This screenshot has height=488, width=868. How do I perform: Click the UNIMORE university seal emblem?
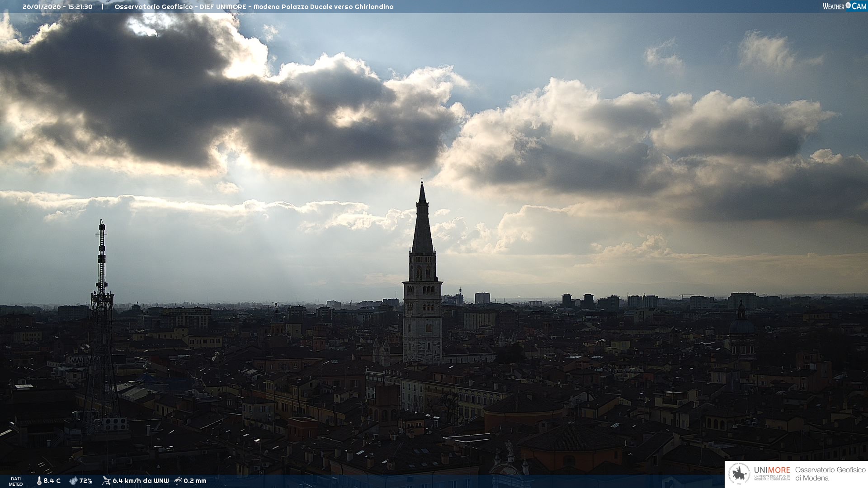click(739, 474)
